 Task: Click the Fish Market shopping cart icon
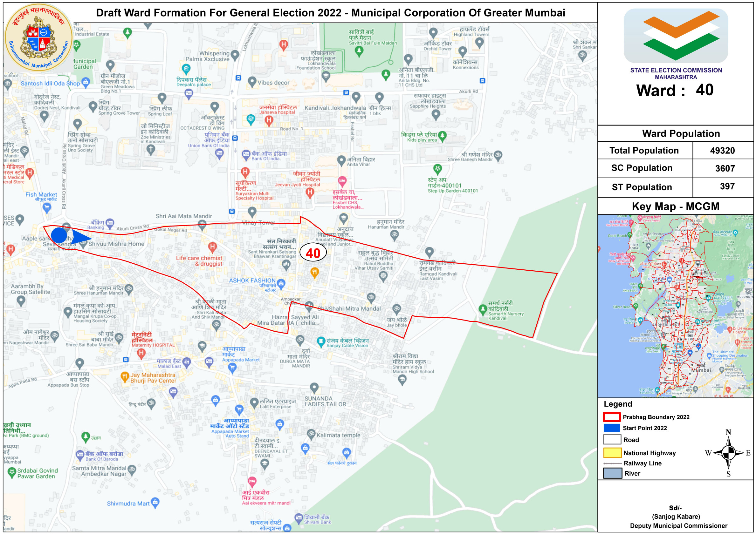coord(47,208)
